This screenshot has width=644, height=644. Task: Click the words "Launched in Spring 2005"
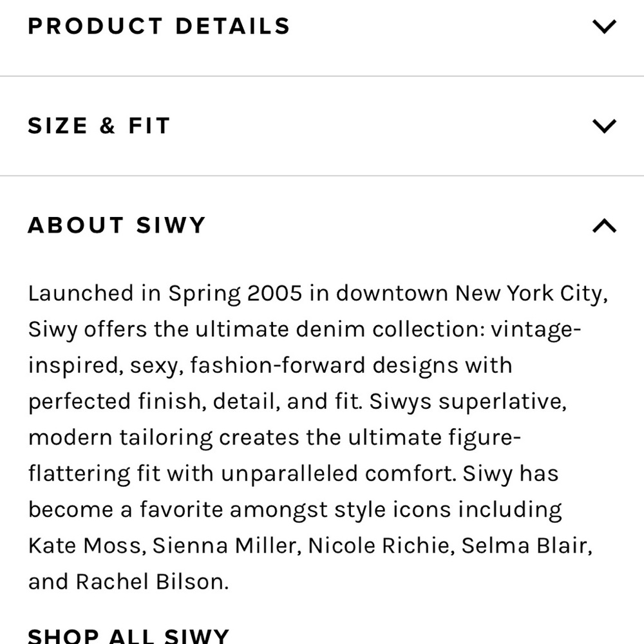tap(165, 294)
